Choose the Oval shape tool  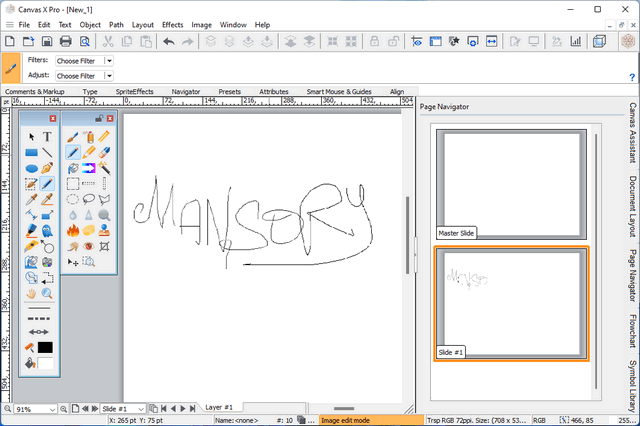point(31,168)
